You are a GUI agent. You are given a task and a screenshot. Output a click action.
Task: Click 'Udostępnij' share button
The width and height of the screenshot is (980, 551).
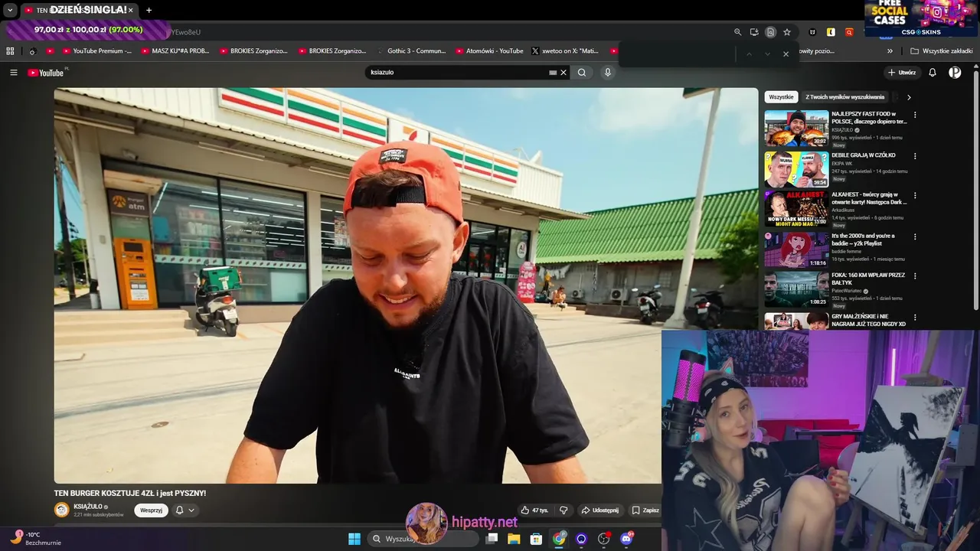[599, 510]
